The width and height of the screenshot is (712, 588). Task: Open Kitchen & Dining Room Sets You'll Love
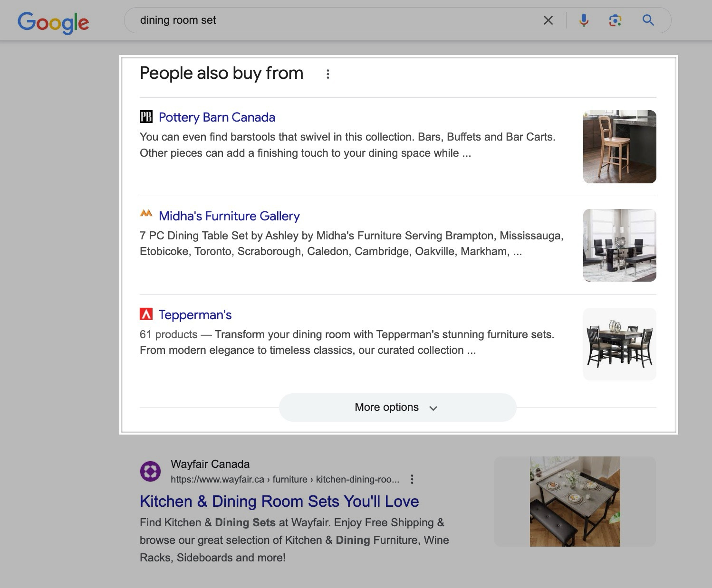pyautogui.click(x=279, y=502)
